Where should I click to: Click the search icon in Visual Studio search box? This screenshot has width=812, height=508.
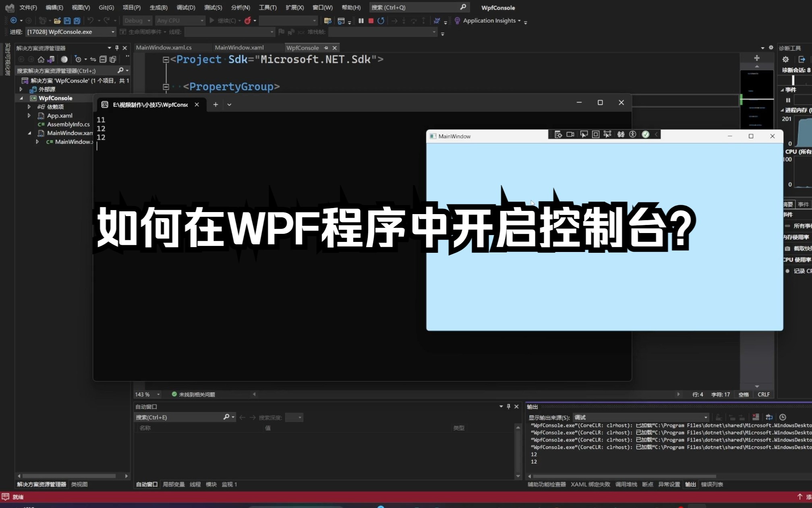(463, 7)
